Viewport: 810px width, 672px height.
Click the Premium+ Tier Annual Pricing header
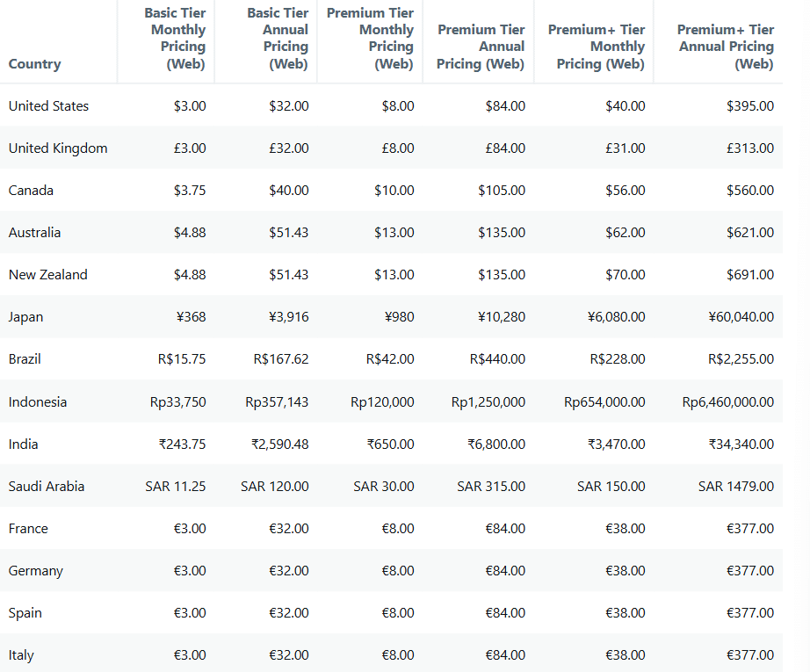click(x=726, y=47)
